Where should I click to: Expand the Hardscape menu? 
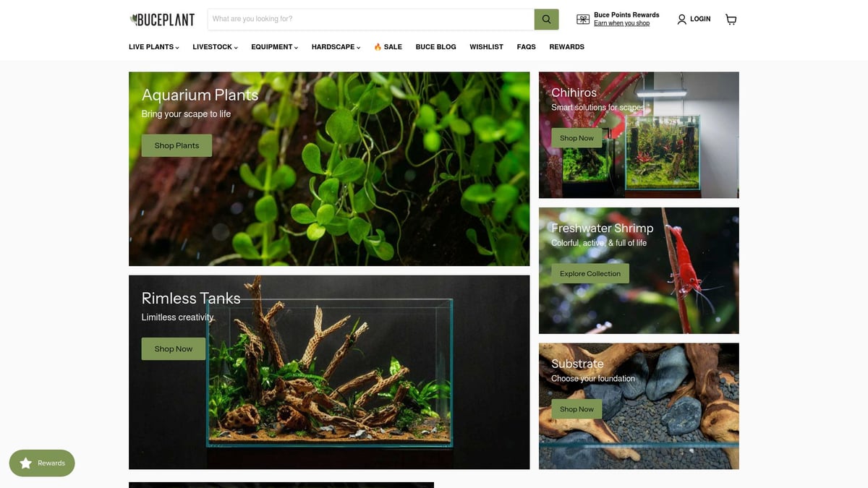(336, 47)
